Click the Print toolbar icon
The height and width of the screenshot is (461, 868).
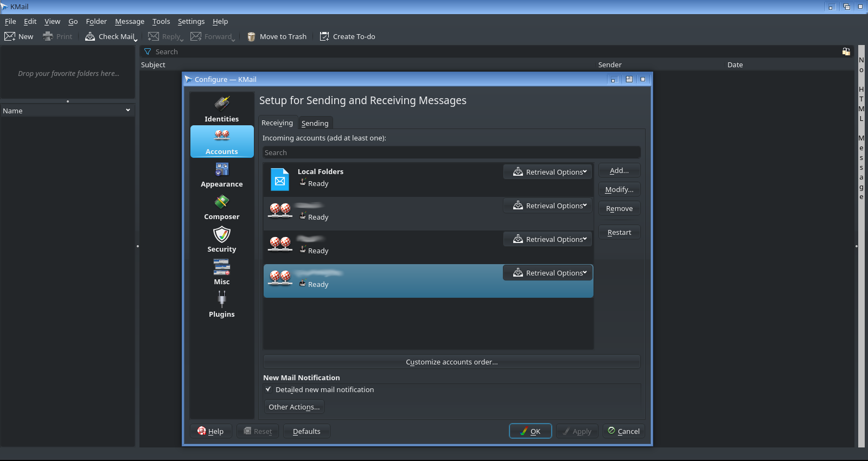pos(48,36)
